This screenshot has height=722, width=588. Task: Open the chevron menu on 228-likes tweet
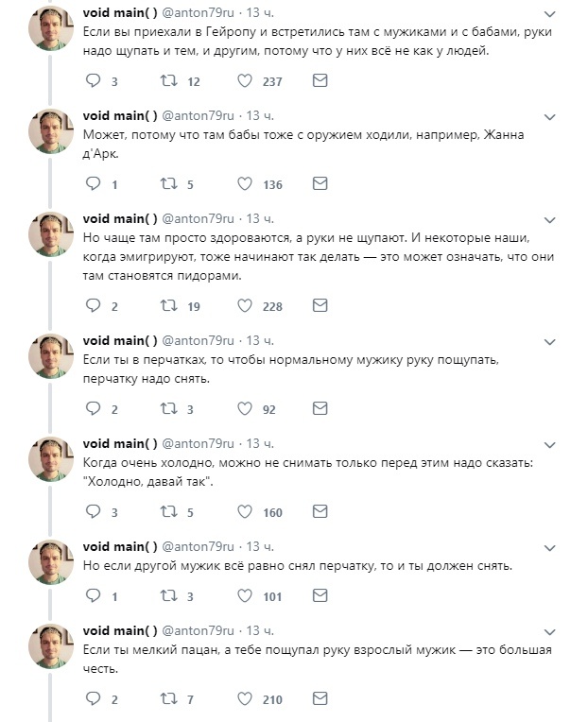(x=550, y=220)
